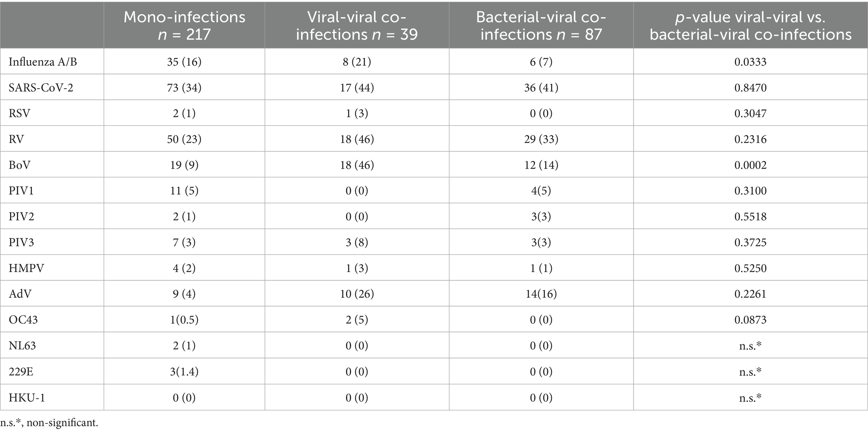Click the Bacterial-viral co-infections header
The width and height of the screenshot is (868, 433).
(x=541, y=25)
